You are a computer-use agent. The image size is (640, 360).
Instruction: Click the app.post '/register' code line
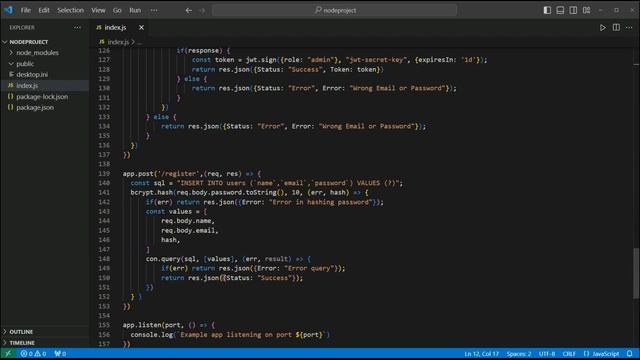point(192,173)
